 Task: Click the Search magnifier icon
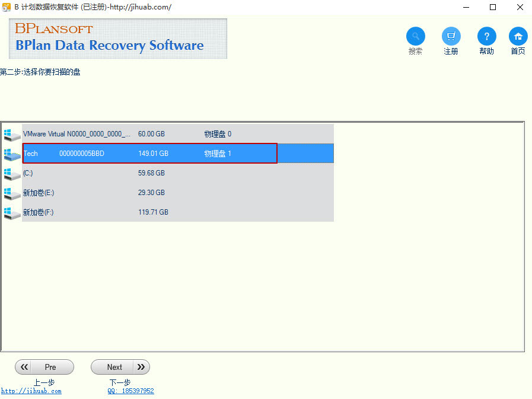(x=415, y=36)
